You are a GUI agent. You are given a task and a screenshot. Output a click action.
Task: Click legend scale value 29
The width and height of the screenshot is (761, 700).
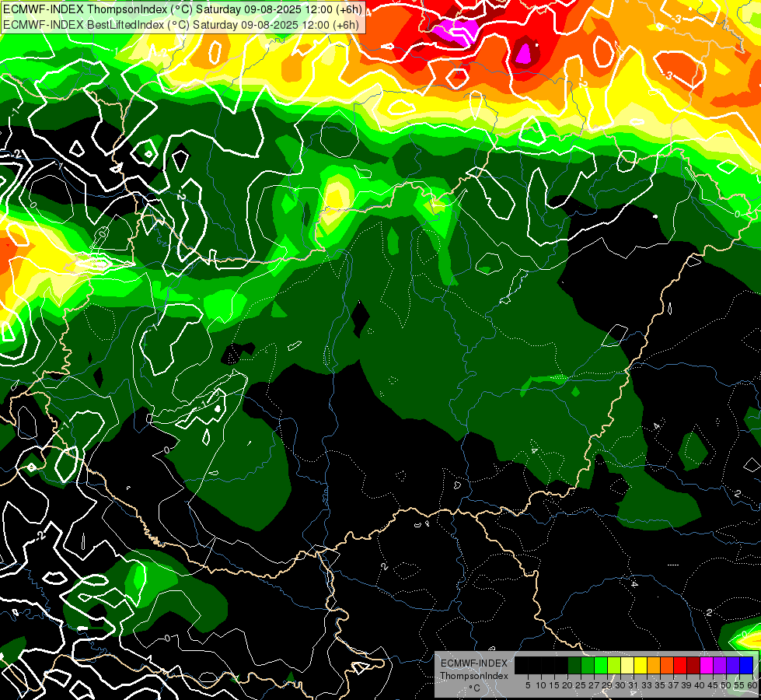(607, 685)
